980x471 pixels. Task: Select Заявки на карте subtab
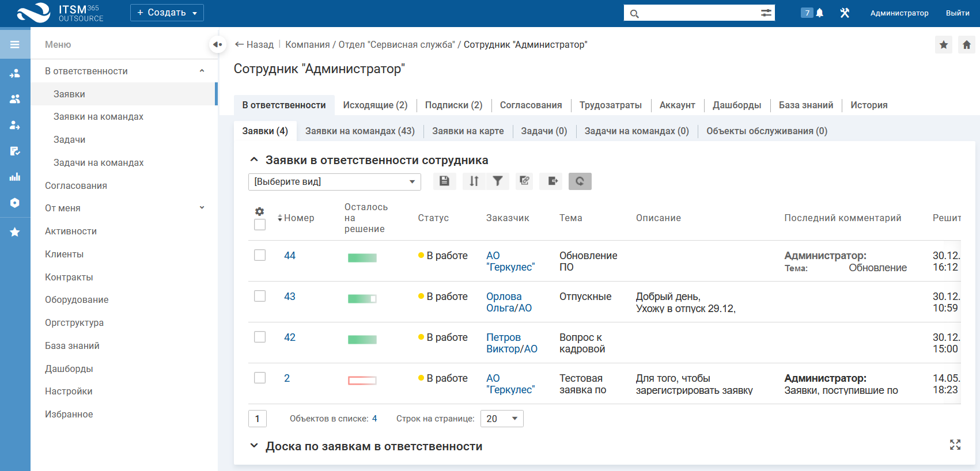tap(468, 131)
